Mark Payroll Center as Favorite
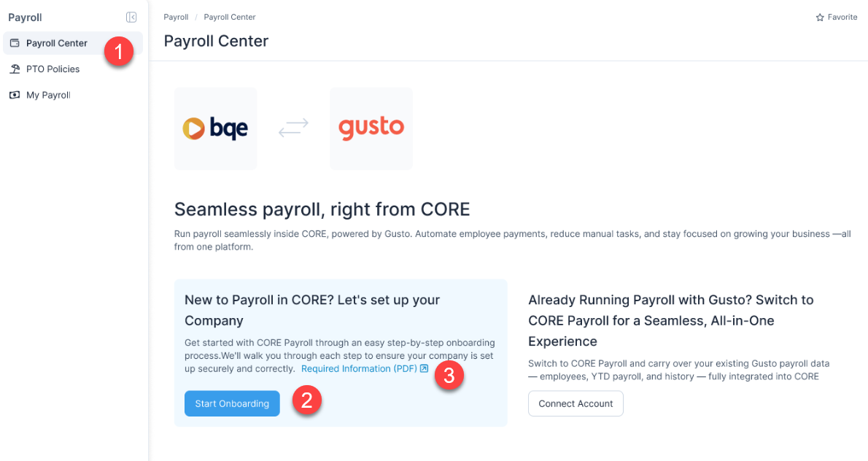 coord(836,17)
